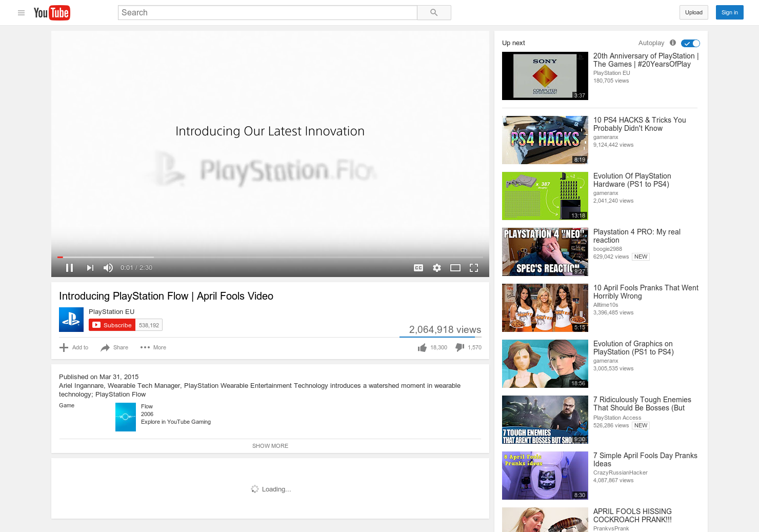
Task: Click Add to playlist button
Action: pyautogui.click(x=74, y=348)
